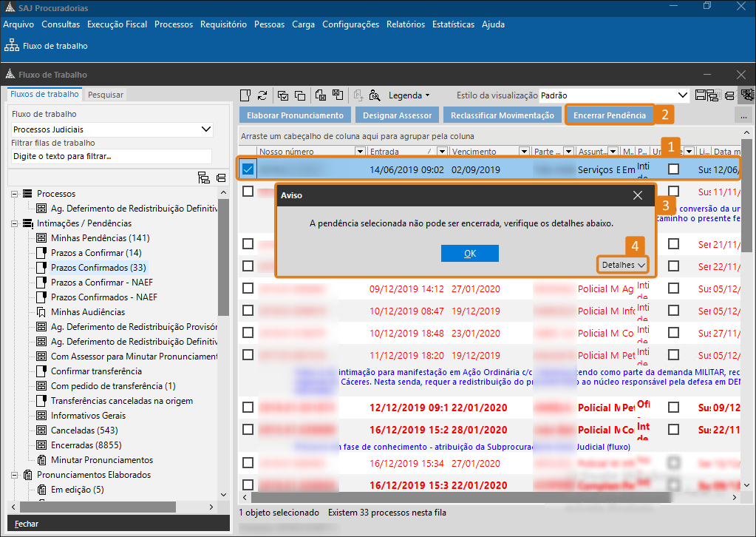Click the Reclassificar Movimentação button

pos(503,115)
